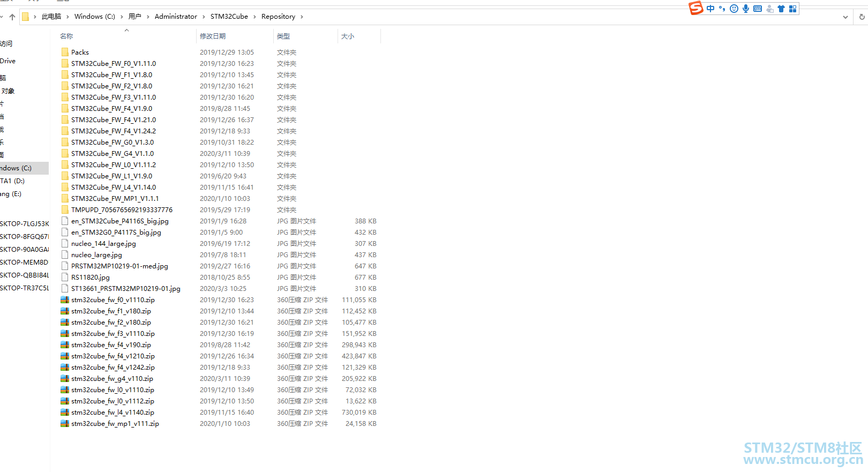Go to STM32Cube in the address breadcrumb
868x472 pixels.
tap(229, 17)
